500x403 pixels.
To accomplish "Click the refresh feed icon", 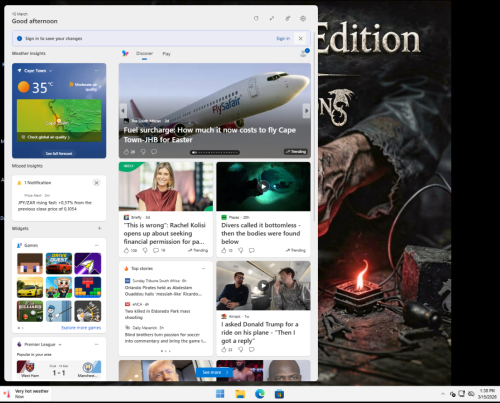I will pos(256,18).
